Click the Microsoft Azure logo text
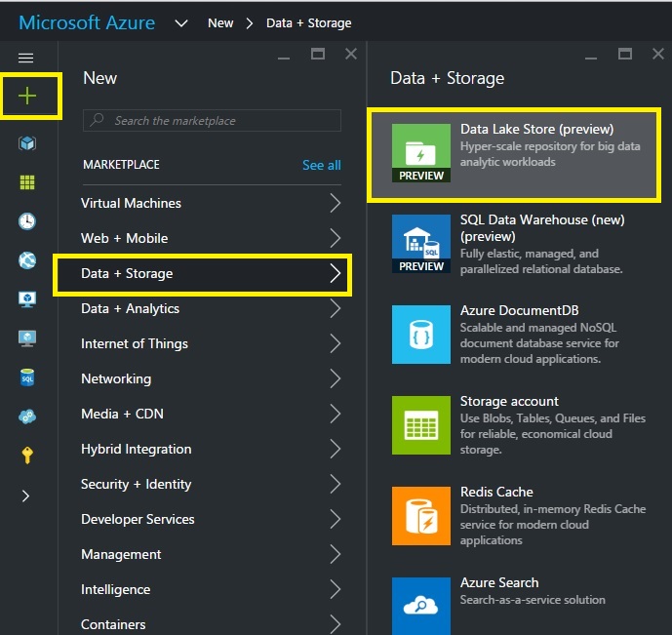The image size is (672, 635). coord(87,22)
